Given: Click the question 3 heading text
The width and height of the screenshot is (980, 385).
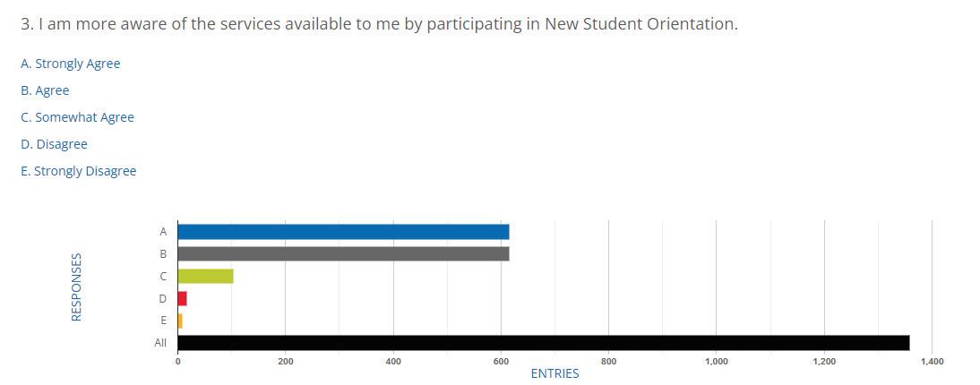Looking at the screenshot, I should click(x=380, y=25).
